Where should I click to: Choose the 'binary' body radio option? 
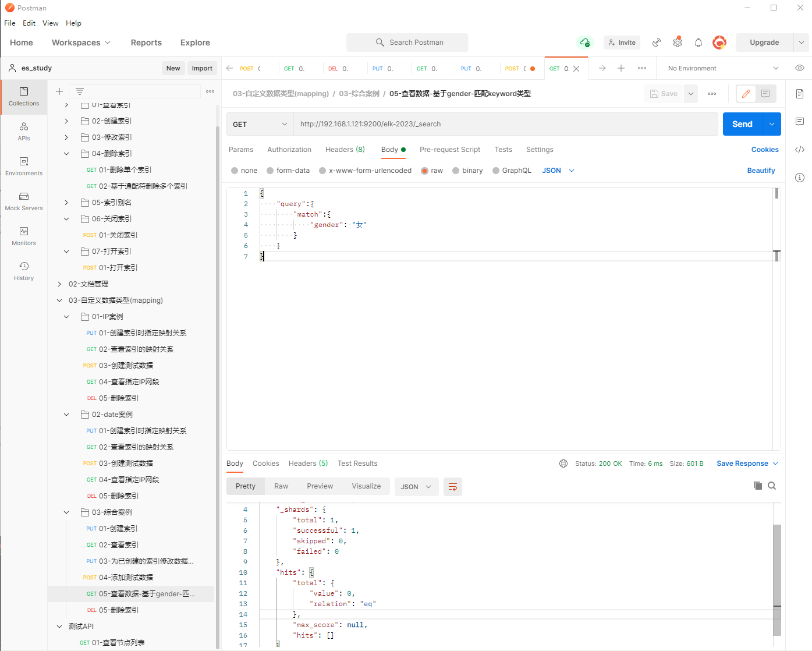click(456, 171)
